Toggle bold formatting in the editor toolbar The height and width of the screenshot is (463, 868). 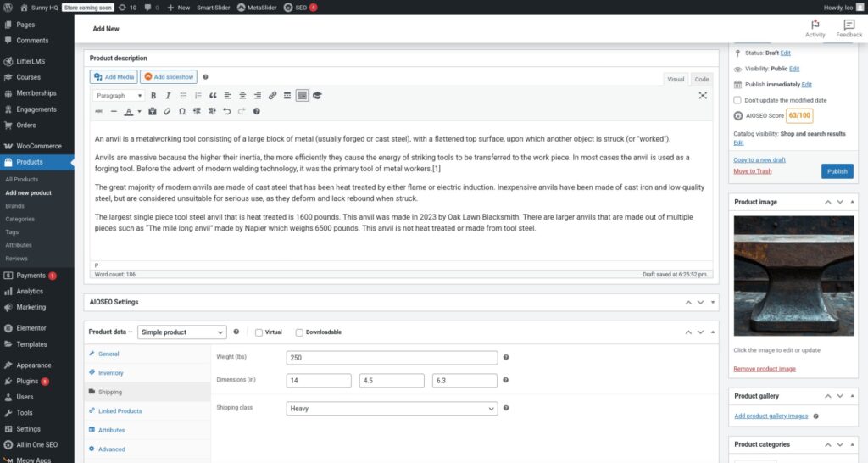pos(153,96)
